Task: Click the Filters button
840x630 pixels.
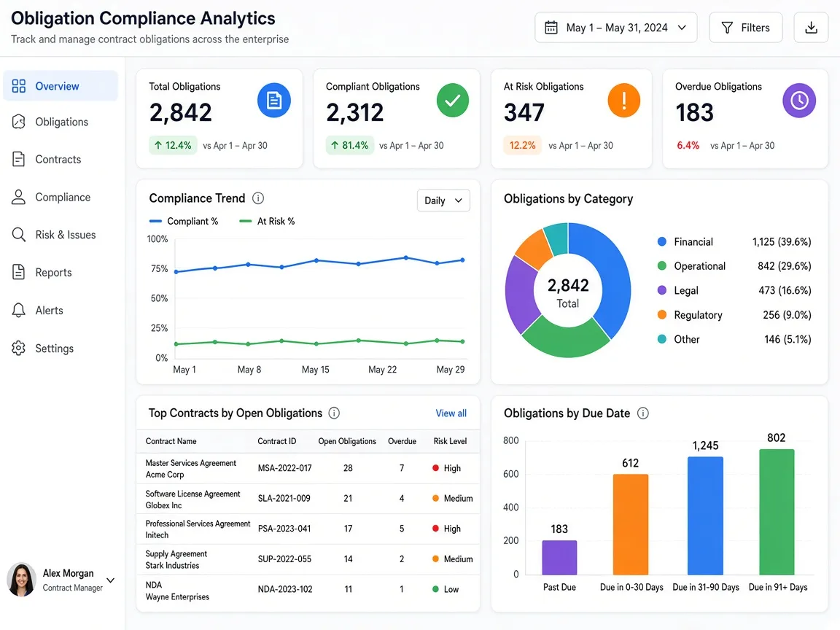Action: pos(746,28)
